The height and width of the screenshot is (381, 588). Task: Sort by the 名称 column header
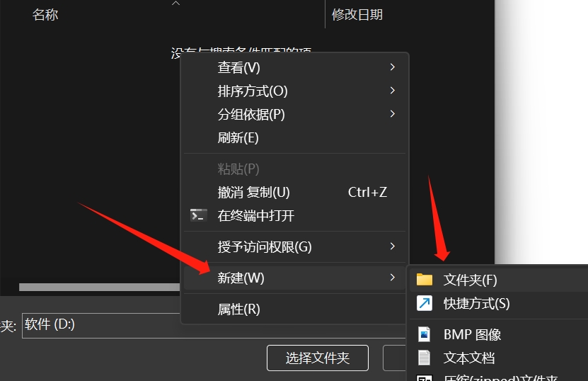click(45, 15)
